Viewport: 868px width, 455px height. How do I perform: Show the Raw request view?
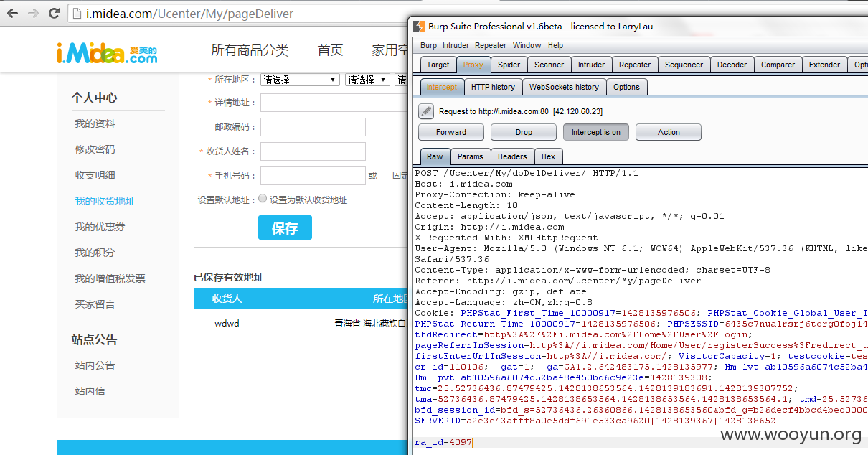coord(435,156)
